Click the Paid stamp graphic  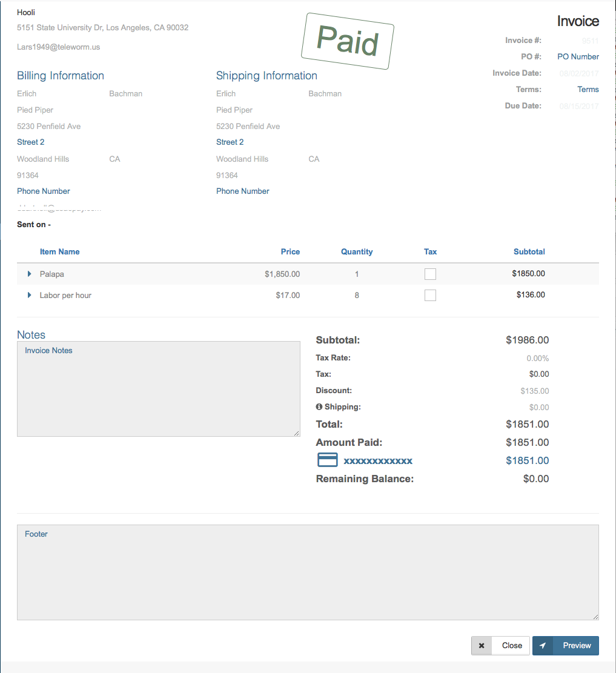[x=347, y=41]
